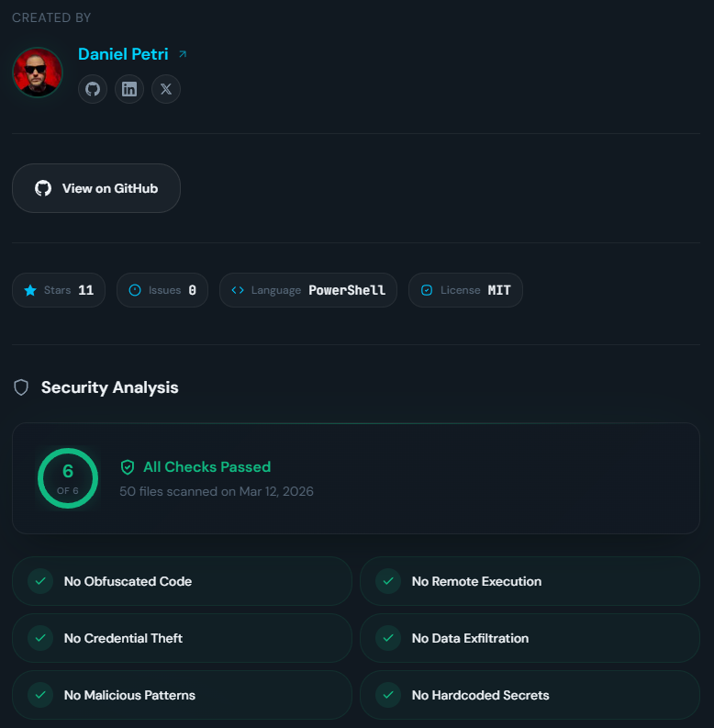Click the No Credential Theft label
The height and width of the screenshot is (728, 714).
click(123, 638)
